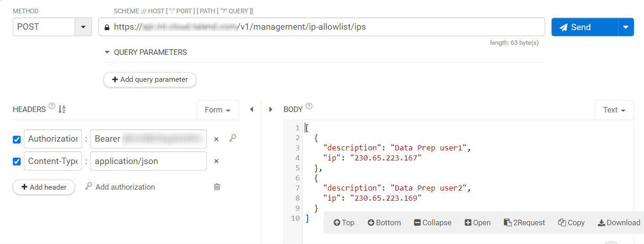Open the headers help icon

[52, 106]
